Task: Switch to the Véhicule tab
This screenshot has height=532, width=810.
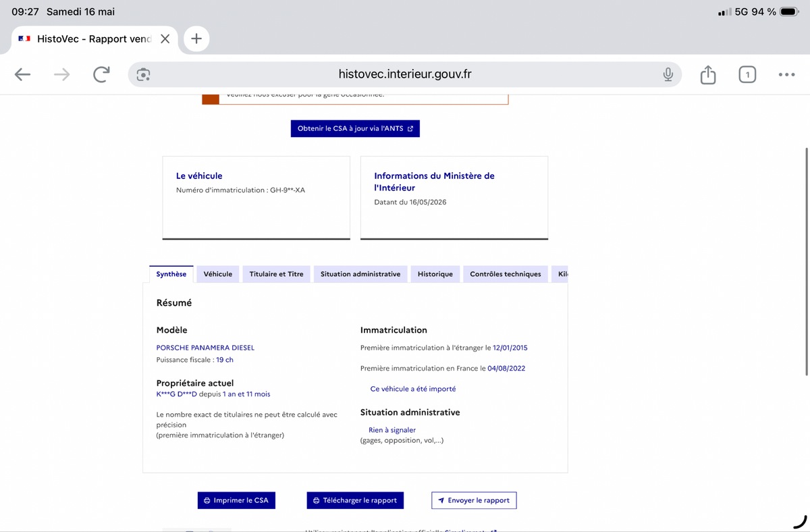Action: pos(218,274)
